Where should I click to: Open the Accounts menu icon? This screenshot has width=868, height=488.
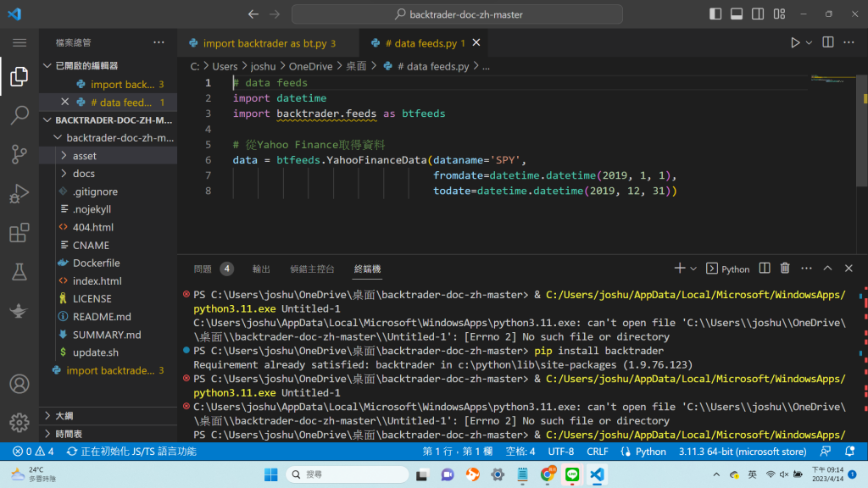click(x=19, y=384)
